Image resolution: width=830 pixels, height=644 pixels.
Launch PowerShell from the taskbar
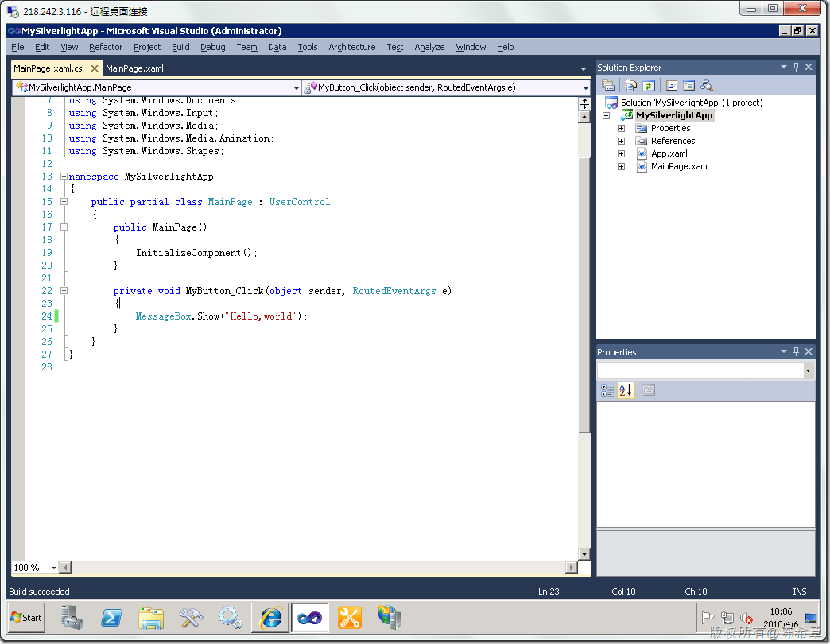point(111,618)
